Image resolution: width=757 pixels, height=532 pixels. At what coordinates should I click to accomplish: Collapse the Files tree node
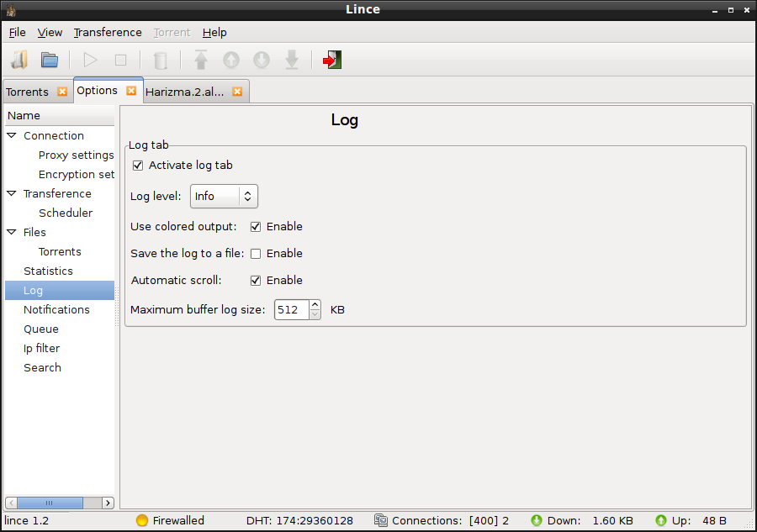(12, 232)
